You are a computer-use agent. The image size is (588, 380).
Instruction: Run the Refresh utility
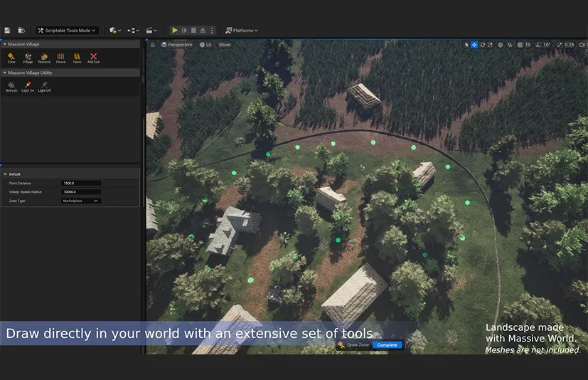[x=11, y=87]
